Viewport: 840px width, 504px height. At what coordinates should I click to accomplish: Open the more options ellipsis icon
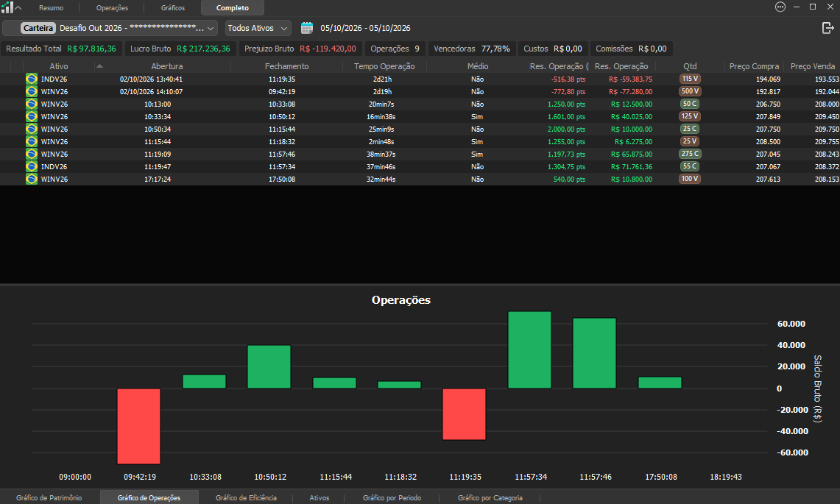pyautogui.click(x=780, y=7)
